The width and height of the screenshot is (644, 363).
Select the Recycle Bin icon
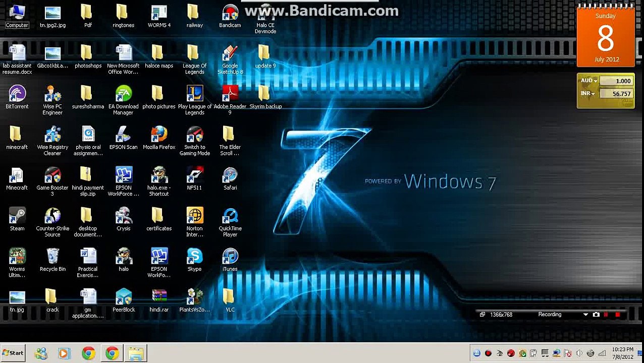point(52,260)
